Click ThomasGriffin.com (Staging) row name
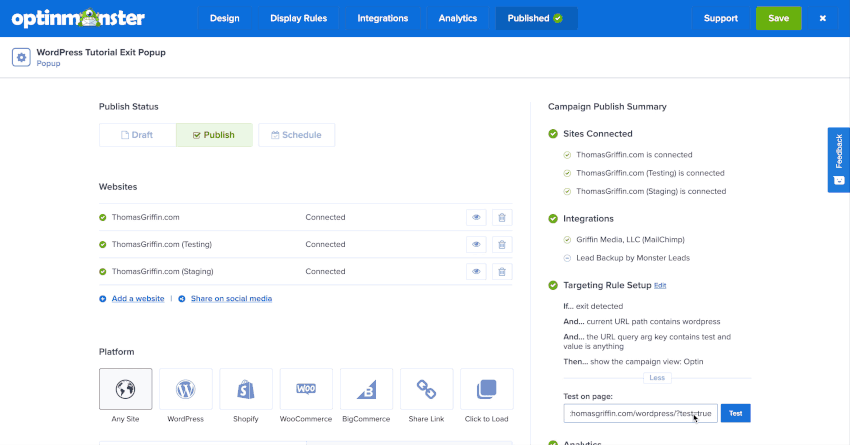 pos(163,272)
